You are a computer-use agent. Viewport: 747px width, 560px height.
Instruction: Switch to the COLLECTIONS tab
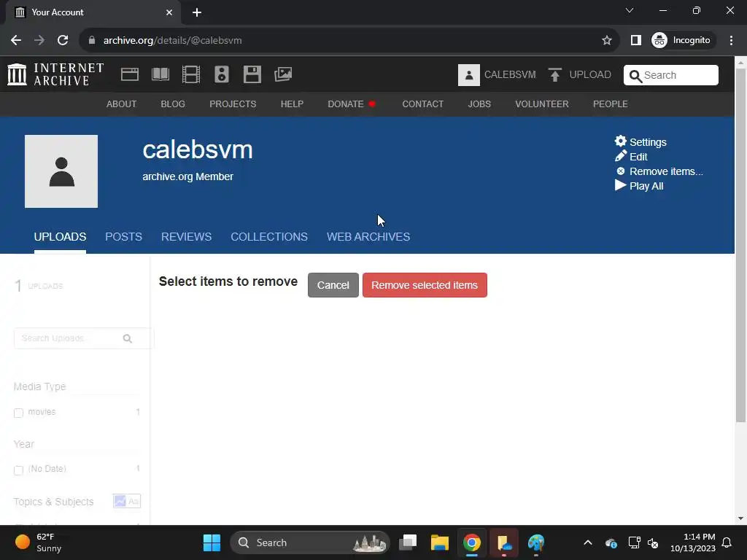[269, 237]
